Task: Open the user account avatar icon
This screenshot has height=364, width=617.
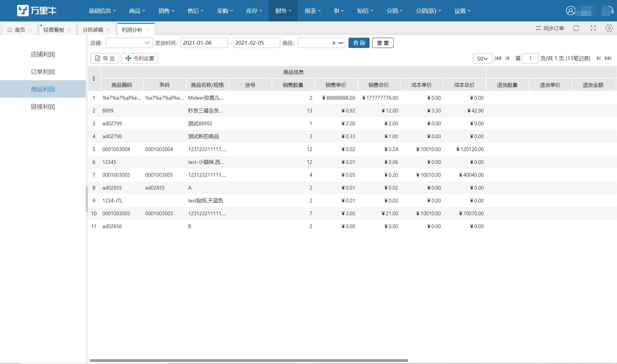Action: (x=570, y=11)
